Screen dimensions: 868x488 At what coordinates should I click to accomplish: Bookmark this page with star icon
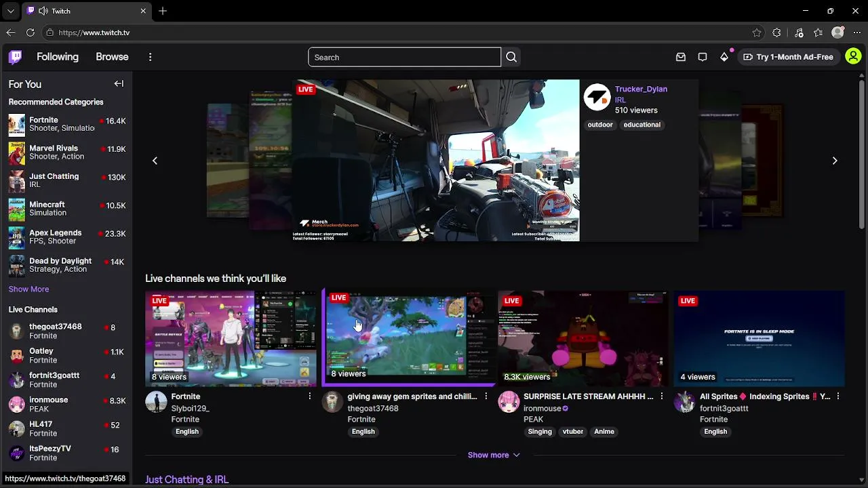click(757, 33)
